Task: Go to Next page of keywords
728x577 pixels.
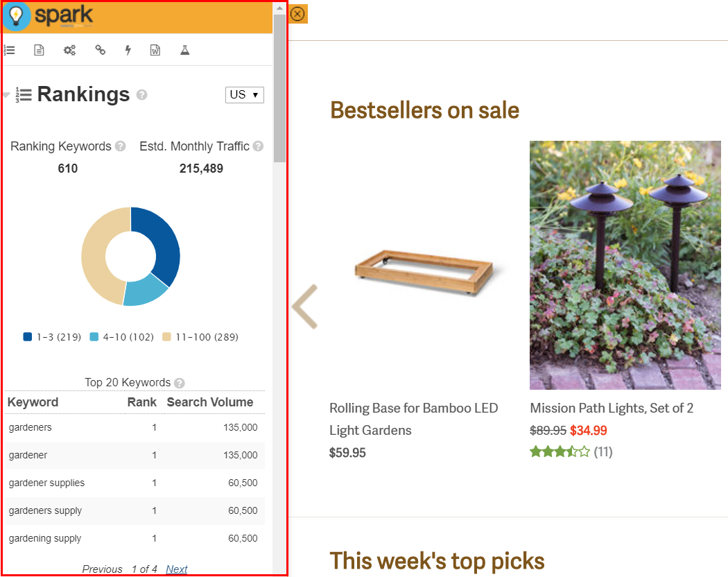Action: click(177, 569)
